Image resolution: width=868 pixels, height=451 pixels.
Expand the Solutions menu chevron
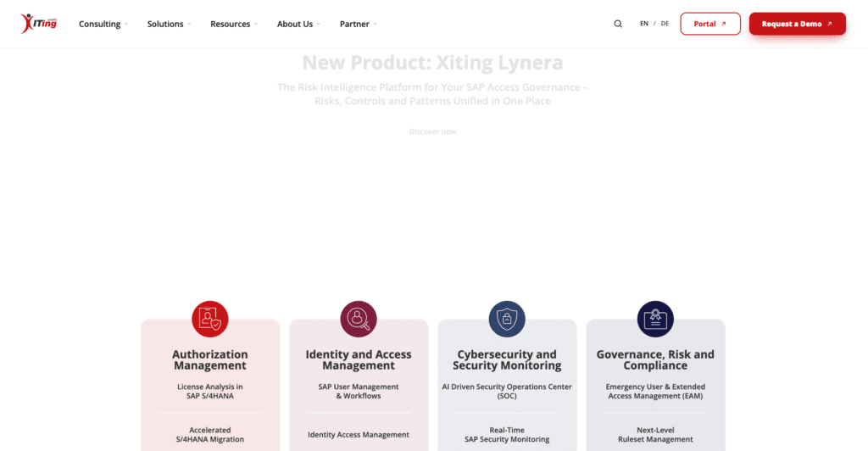(189, 25)
